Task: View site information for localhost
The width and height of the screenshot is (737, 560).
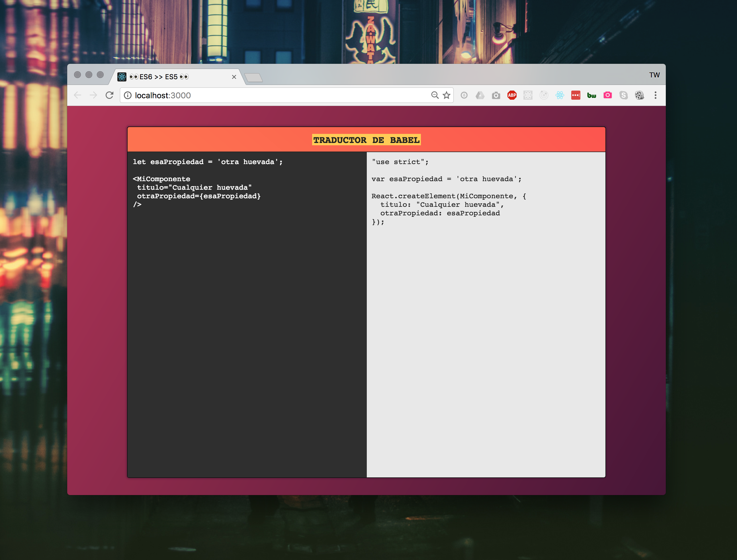Action: [128, 95]
